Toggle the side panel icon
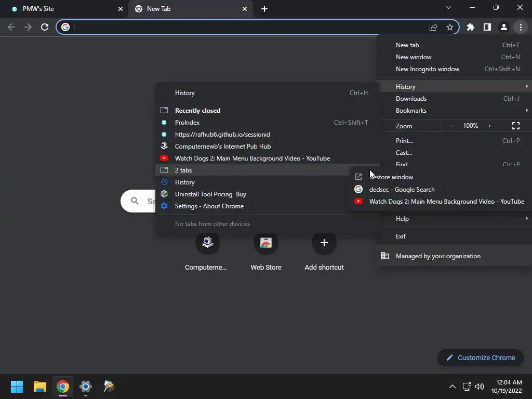This screenshot has width=532, height=399. [487, 27]
